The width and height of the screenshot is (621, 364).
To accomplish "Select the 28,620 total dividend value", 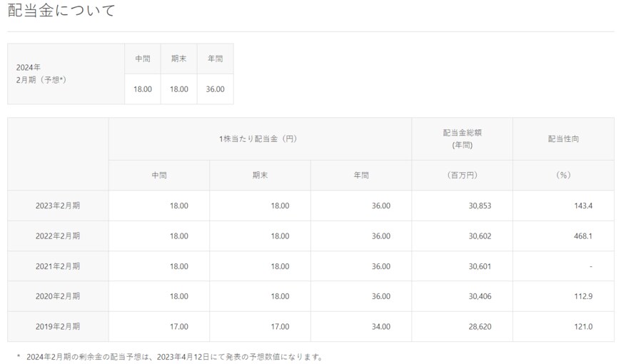I will (x=476, y=326).
